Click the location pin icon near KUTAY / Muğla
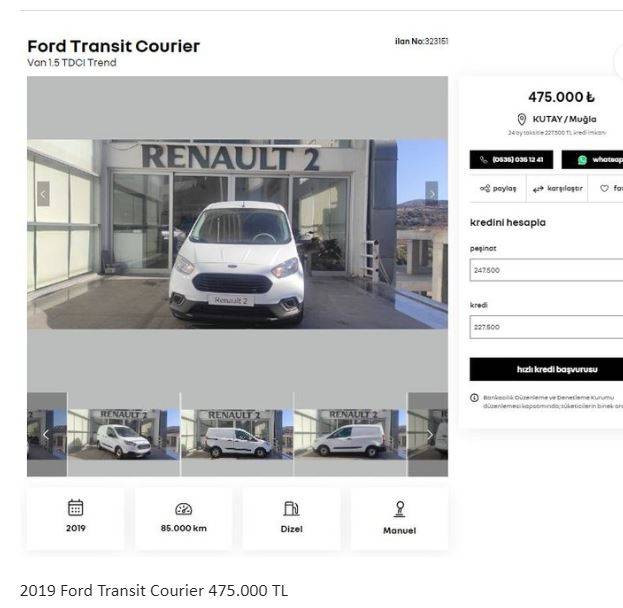The width and height of the screenshot is (623, 608). pyautogui.click(x=522, y=119)
